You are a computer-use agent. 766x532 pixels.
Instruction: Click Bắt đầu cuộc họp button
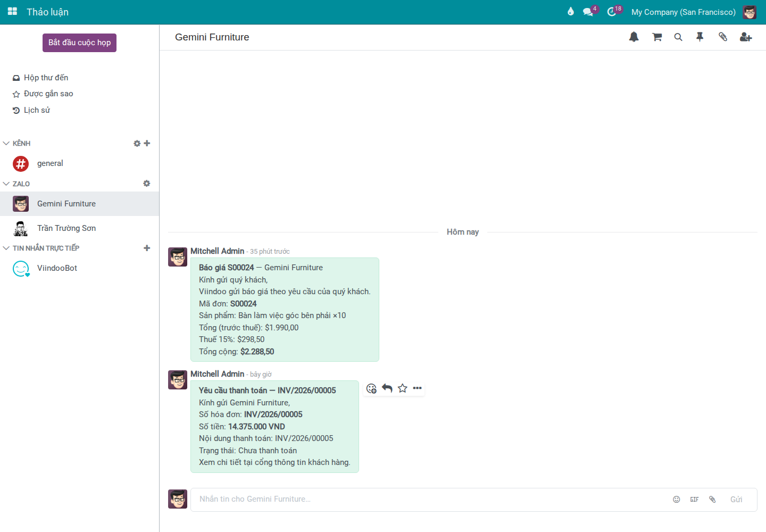coord(79,43)
